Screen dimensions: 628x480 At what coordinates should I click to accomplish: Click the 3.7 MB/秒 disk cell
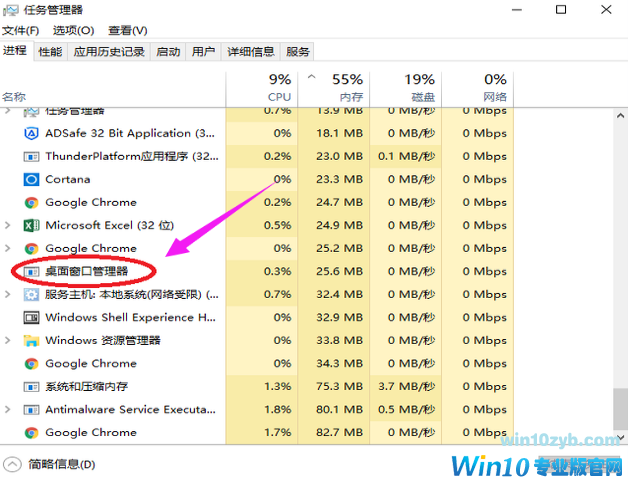pos(406,387)
